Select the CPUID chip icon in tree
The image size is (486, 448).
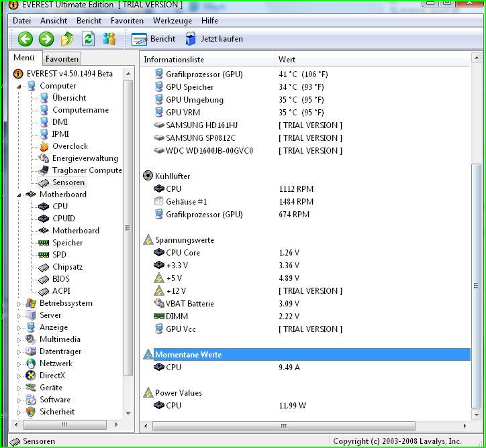[x=44, y=219]
